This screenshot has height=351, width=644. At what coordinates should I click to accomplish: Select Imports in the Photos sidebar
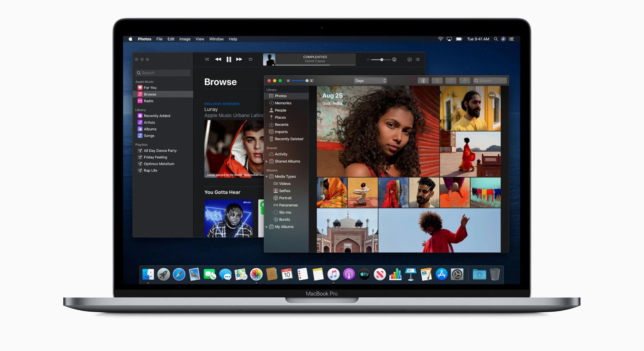pos(287,132)
